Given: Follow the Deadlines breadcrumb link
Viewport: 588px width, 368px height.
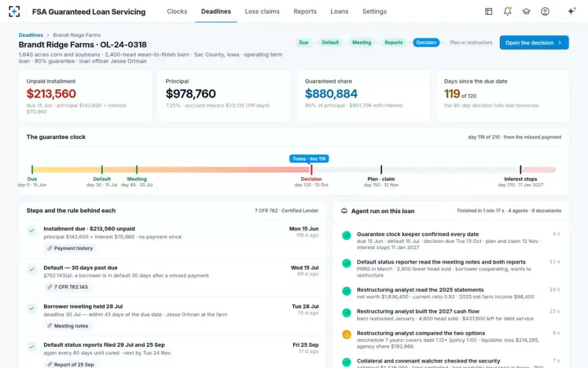Looking at the screenshot, I should pos(30,35).
